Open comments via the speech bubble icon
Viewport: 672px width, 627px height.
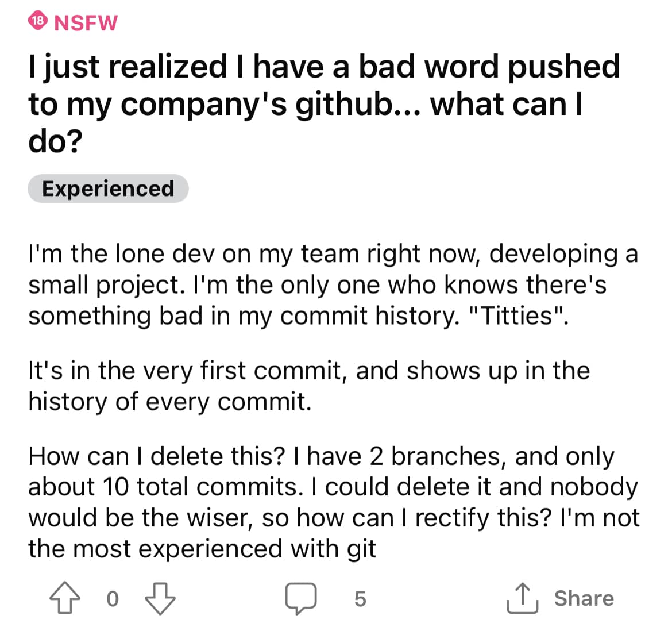pyautogui.click(x=302, y=598)
